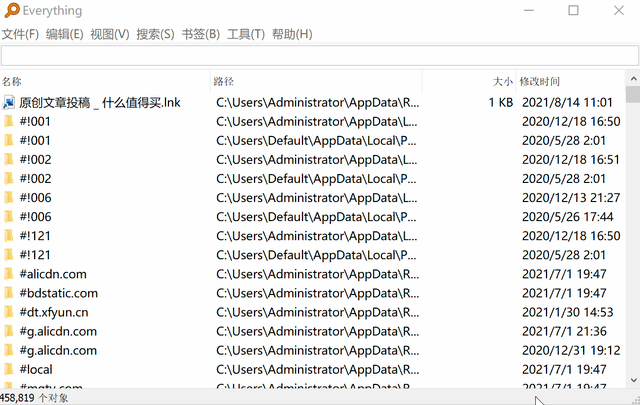
Task: Click folder icon of #!002 dated 2020/12/18 16:51
Action: click(9, 159)
